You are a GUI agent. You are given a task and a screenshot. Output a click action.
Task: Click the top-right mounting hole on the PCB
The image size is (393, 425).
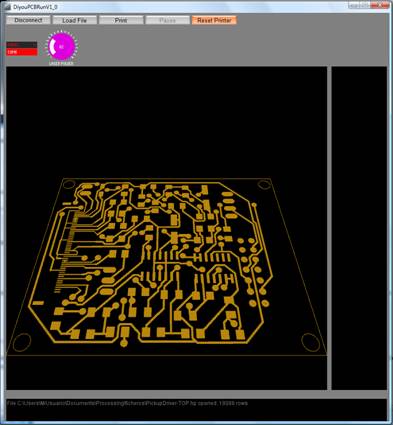click(264, 184)
